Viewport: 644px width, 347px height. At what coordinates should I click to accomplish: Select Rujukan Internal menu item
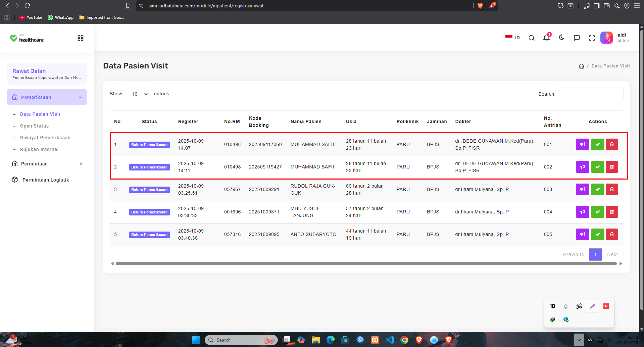coord(39,149)
